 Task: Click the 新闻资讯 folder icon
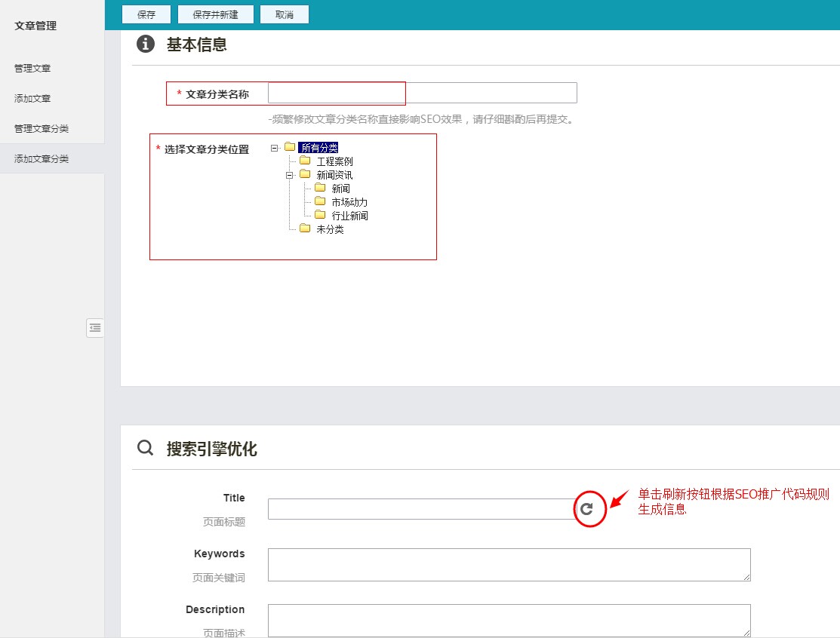[x=304, y=174]
